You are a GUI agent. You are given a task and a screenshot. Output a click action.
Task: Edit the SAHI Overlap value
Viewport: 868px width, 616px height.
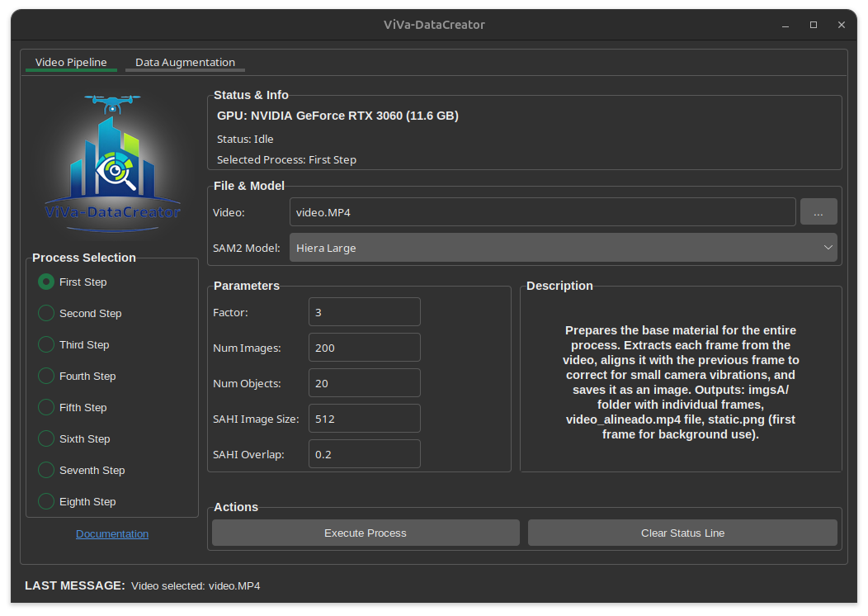(364, 453)
